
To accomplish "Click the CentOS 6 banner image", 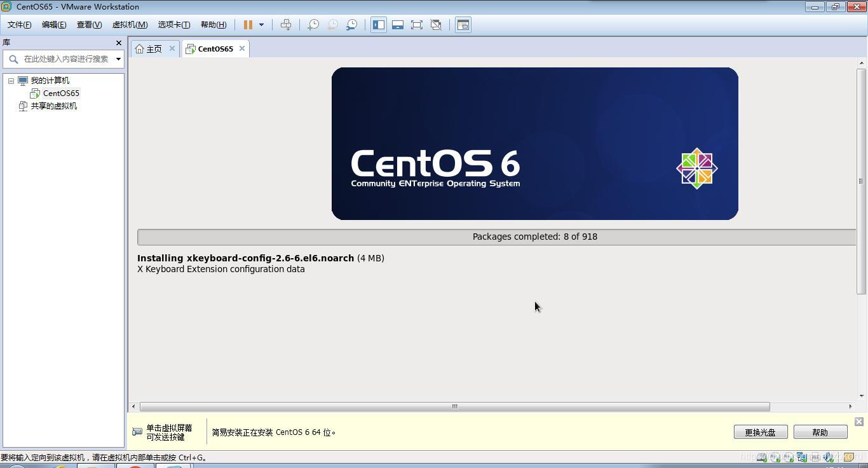I will point(535,144).
